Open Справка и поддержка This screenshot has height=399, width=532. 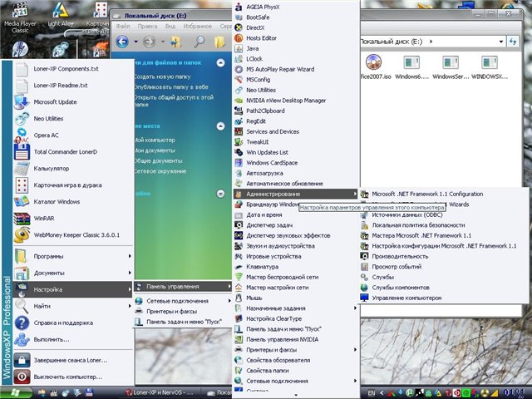73,323
